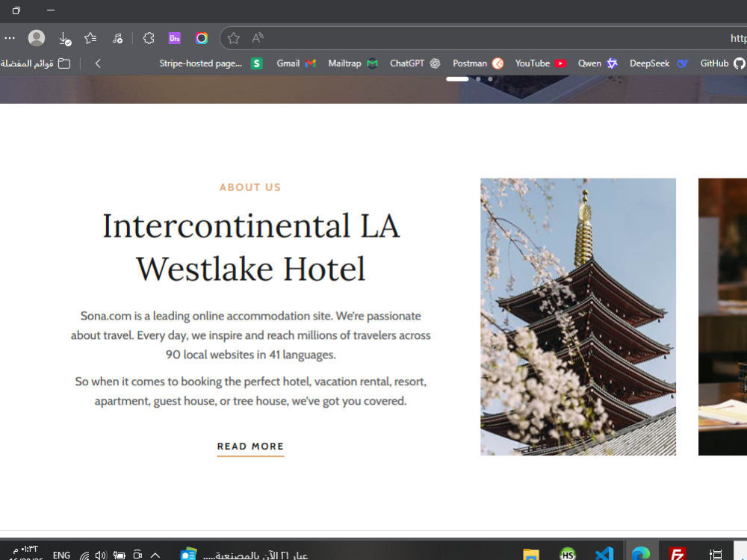
Task: Open the DeepSeek bookmark
Action: tap(659, 63)
